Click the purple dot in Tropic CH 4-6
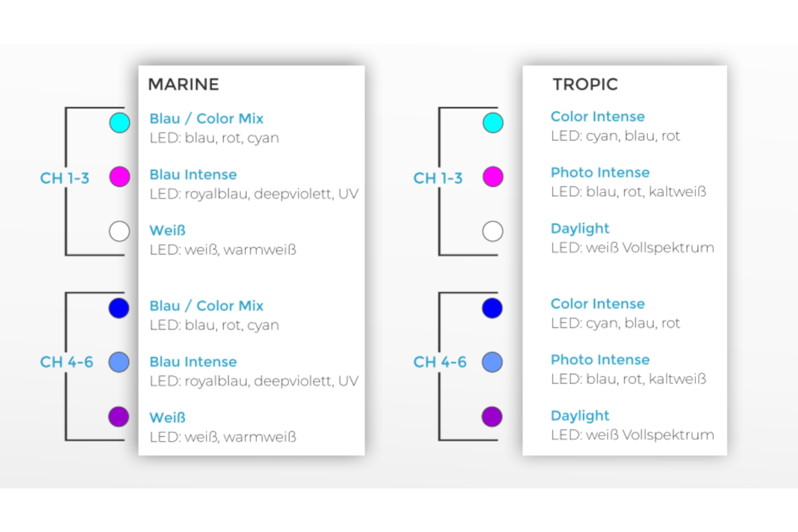The width and height of the screenshot is (798, 532). pyautogui.click(x=492, y=417)
